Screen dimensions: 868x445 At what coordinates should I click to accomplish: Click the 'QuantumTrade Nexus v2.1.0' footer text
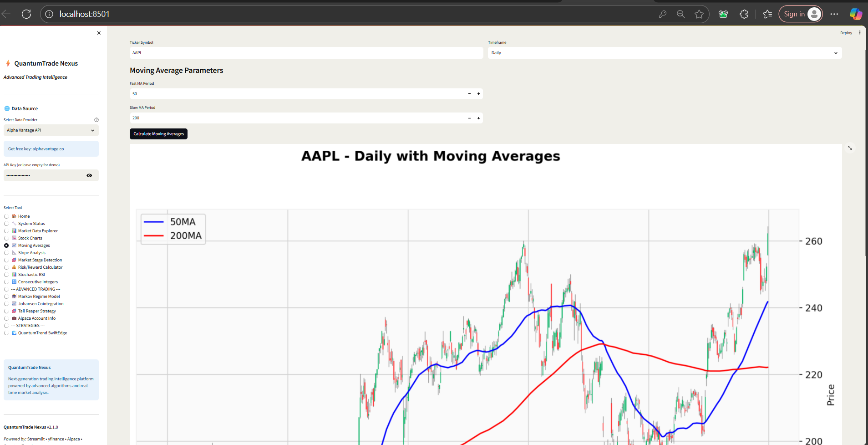tap(31, 427)
